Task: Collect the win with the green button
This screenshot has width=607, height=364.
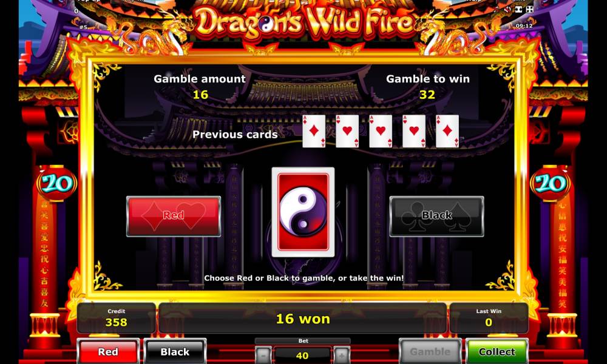Action: click(x=497, y=351)
